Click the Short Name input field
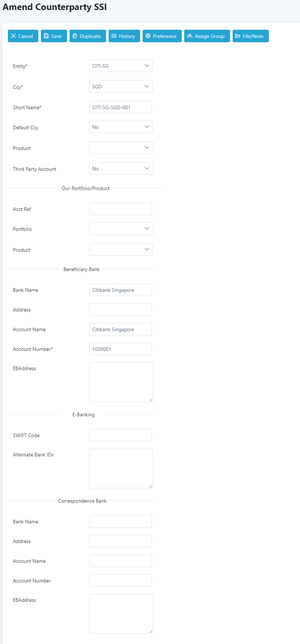Viewport: 300px width, 644px height. 120,107
